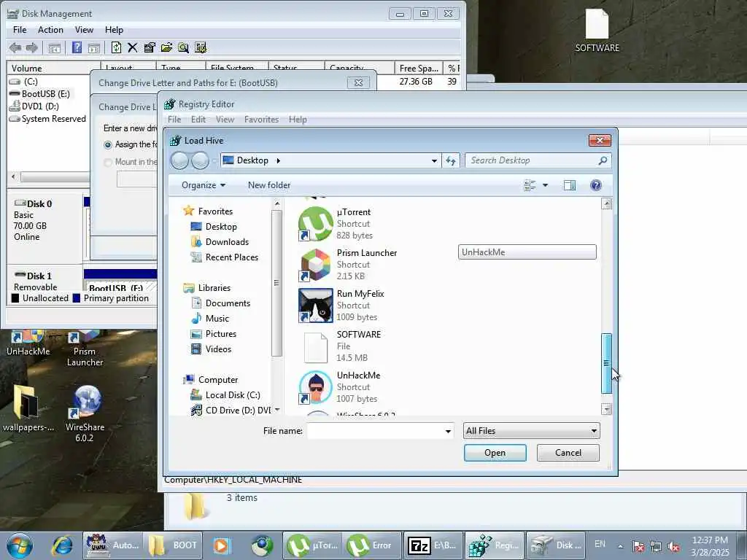Click the navigation pane scrollbar thumb
747x560 pixels.
276,283
